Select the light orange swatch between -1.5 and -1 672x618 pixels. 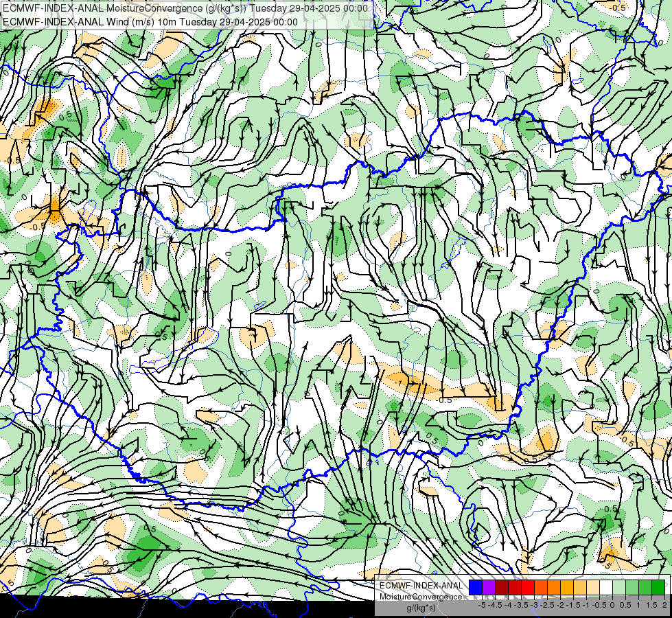[x=580, y=588]
